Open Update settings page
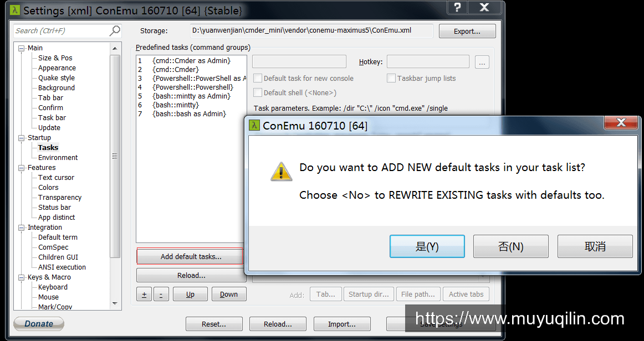This screenshot has width=644, height=341. point(49,128)
